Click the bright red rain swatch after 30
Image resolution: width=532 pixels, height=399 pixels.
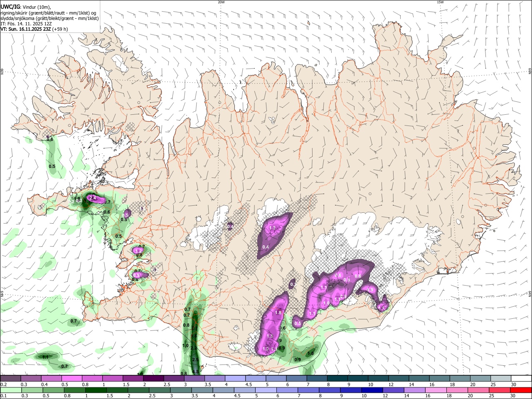(x=521, y=390)
